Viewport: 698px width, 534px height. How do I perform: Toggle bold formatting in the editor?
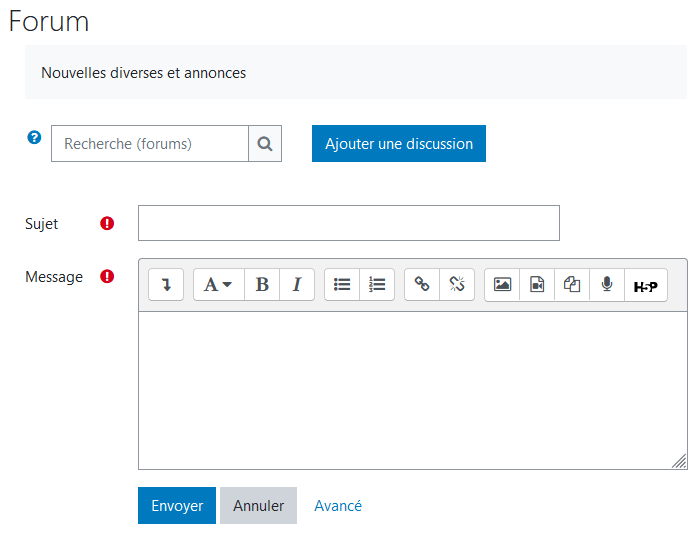point(262,285)
